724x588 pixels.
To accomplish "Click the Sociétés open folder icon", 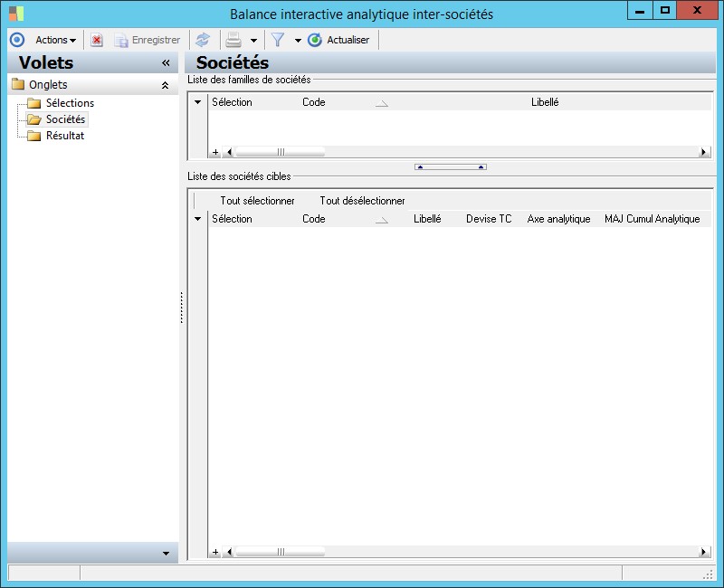I will 33,119.
